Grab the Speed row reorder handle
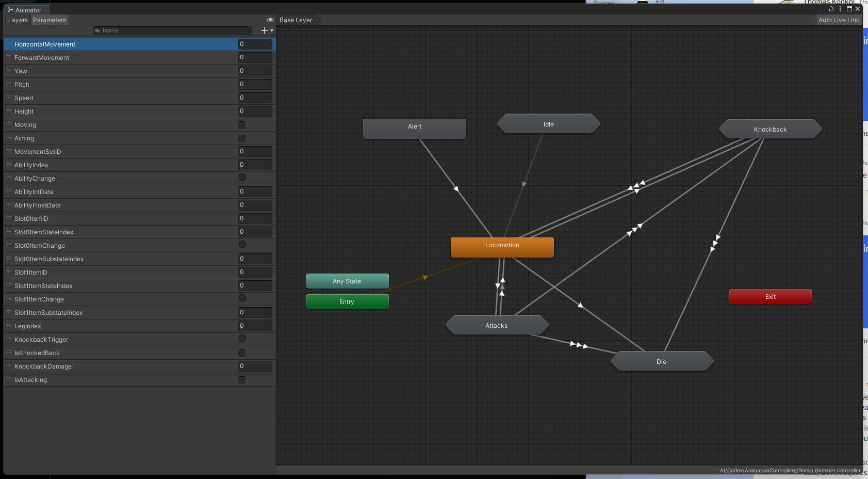The image size is (868, 479). click(x=9, y=98)
